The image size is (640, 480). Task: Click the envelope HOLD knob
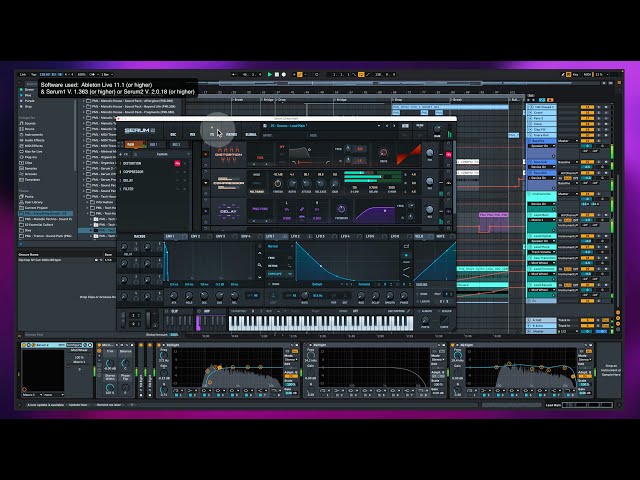coord(189,296)
